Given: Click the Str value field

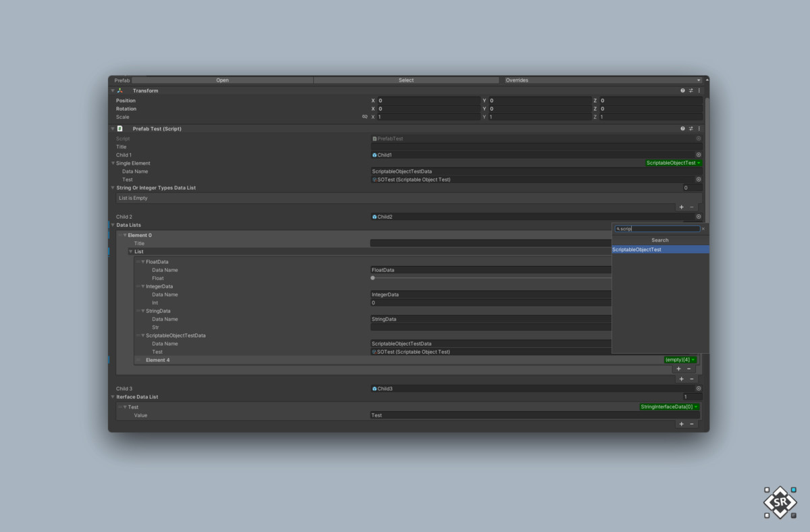Looking at the screenshot, I should [491, 327].
